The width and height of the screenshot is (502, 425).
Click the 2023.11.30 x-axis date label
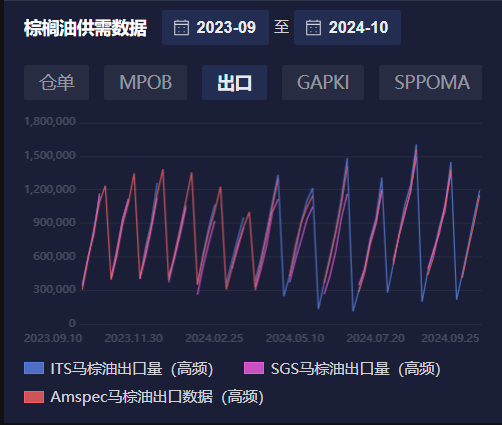(x=134, y=338)
